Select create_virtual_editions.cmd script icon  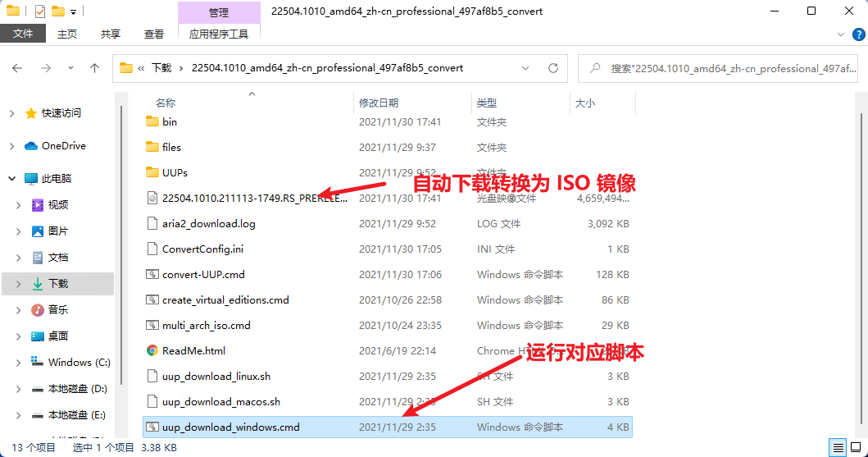(152, 299)
